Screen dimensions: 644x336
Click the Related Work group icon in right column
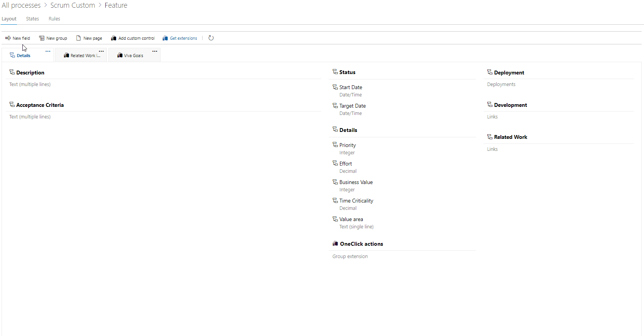click(x=490, y=137)
